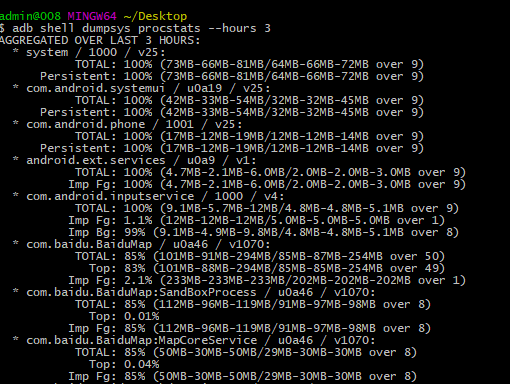This screenshot has height=384, width=510.
Task: Click the Imp Fg 2.1% line
Action: tap(267, 280)
